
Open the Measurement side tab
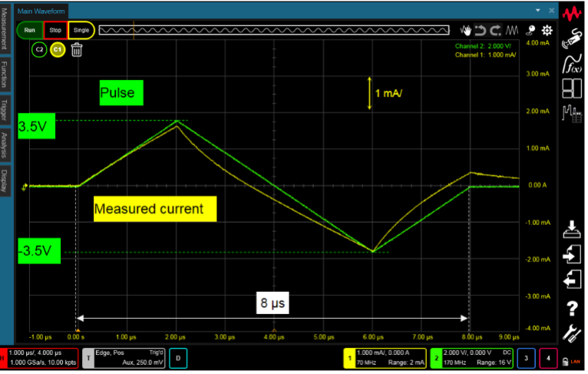click(x=5, y=30)
